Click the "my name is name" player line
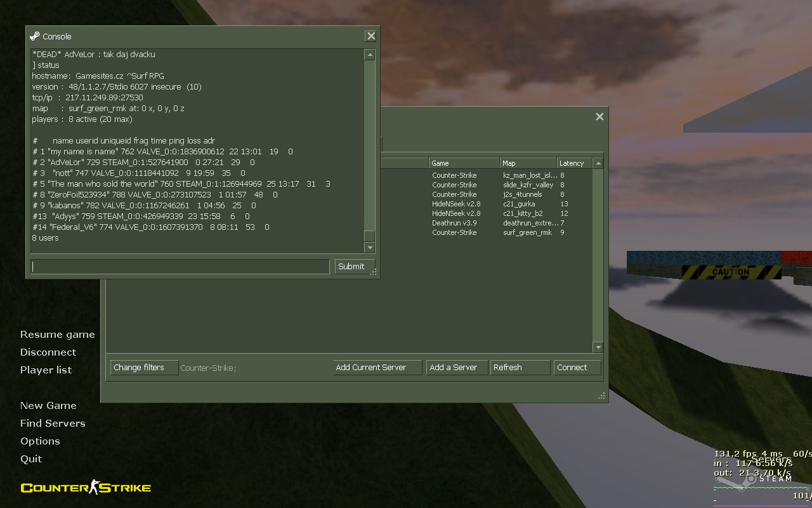Screen dimensions: 812x508 [163, 152]
